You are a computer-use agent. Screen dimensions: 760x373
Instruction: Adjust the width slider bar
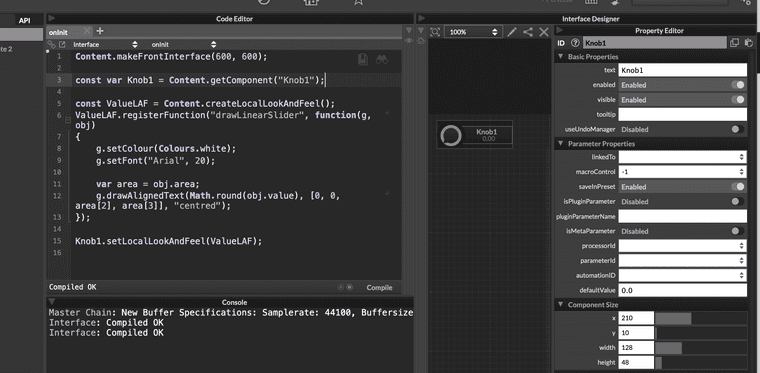(x=701, y=348)
